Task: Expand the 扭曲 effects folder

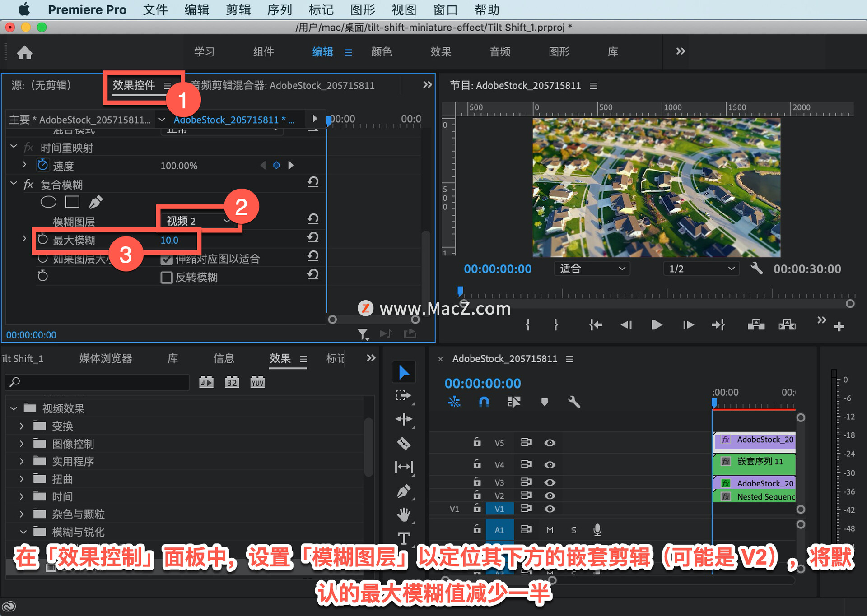Action: pos(21,478)
